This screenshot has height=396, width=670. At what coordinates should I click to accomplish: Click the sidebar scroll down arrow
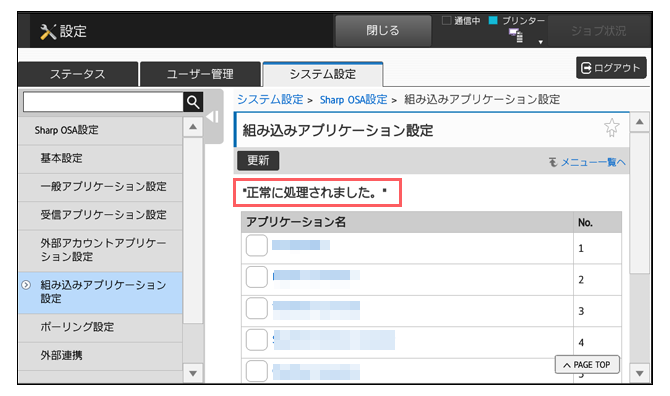(x=193, y=373)
